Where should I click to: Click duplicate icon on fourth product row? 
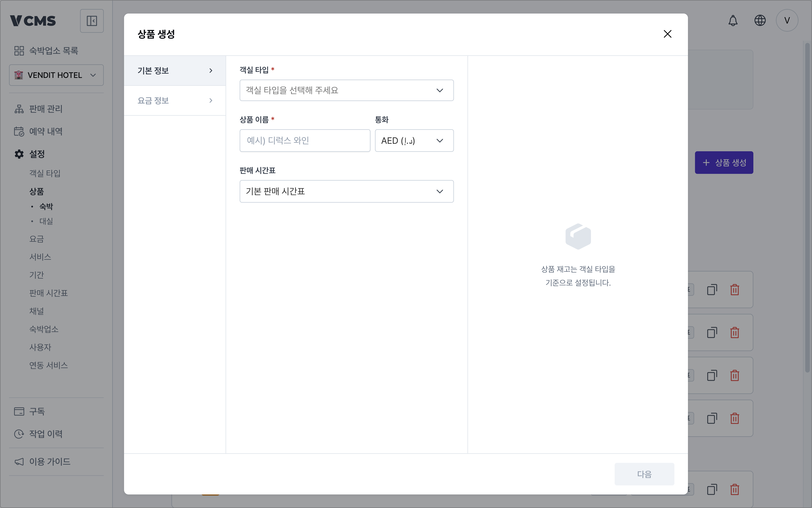712,418
